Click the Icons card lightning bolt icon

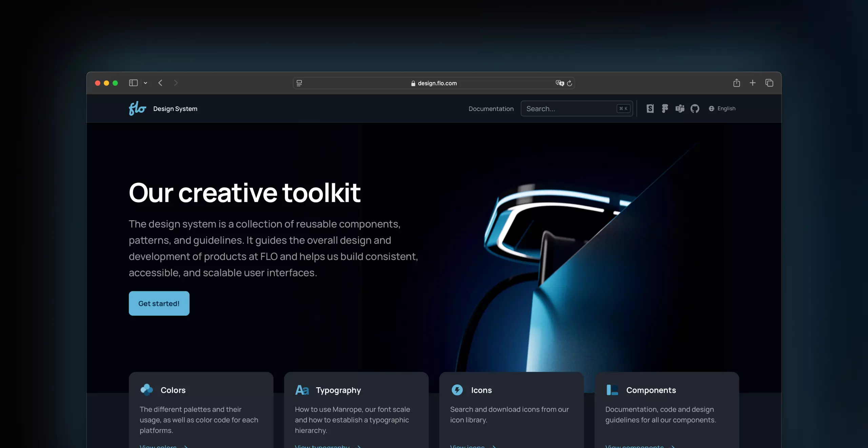click(457, 390)
